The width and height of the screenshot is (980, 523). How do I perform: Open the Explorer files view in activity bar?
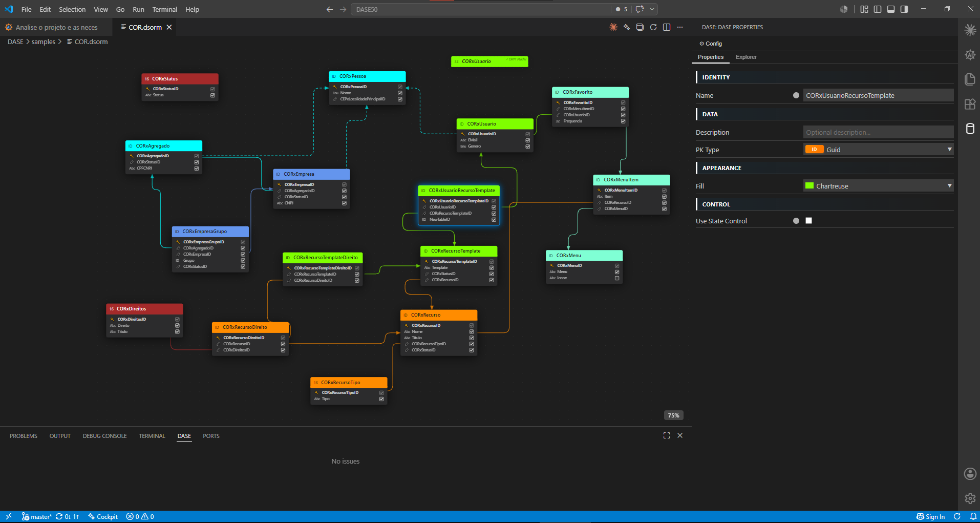coord(970,79)
